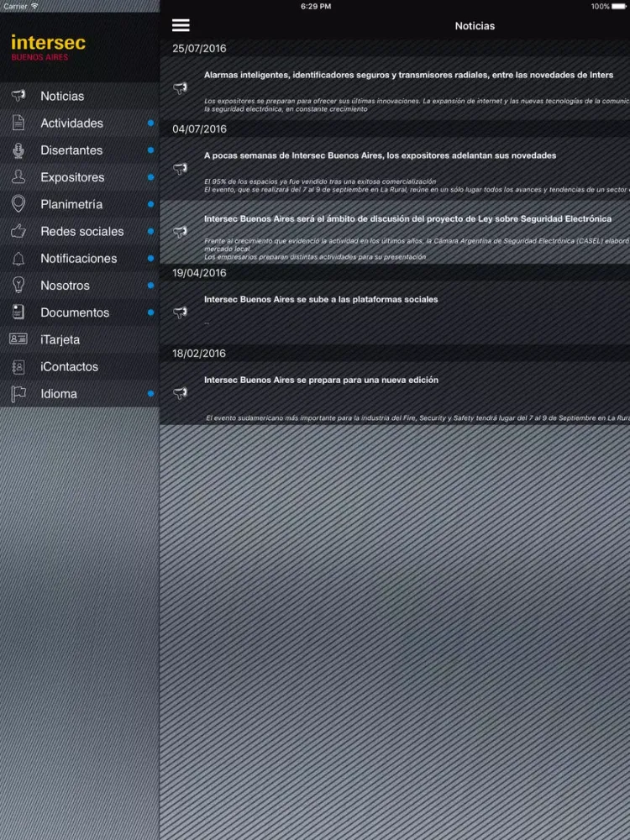
Task: Click blue dot next to Documentos
Action: pos(150,312)
